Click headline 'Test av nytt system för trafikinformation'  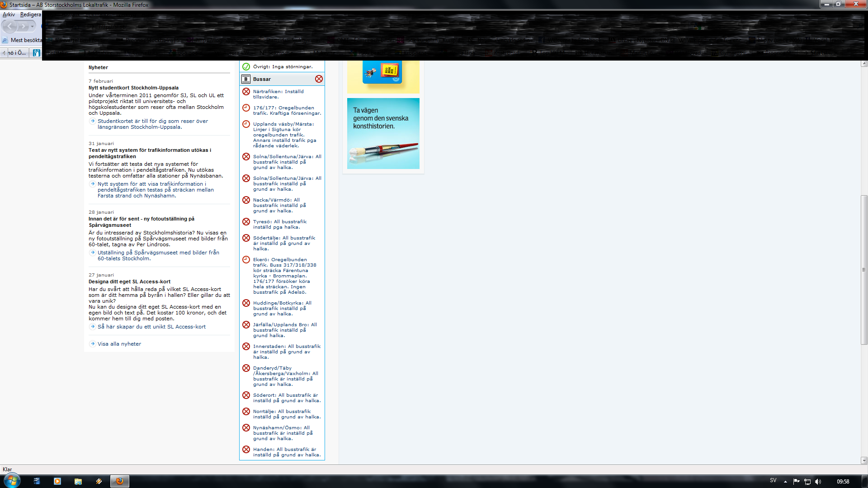pyautogui.click(x=150, y=154)
